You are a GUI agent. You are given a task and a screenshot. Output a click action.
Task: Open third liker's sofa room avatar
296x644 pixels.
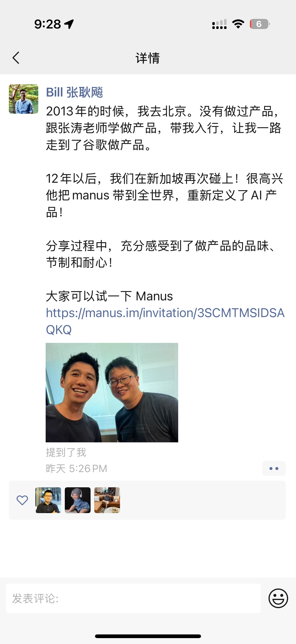(107, 500)
